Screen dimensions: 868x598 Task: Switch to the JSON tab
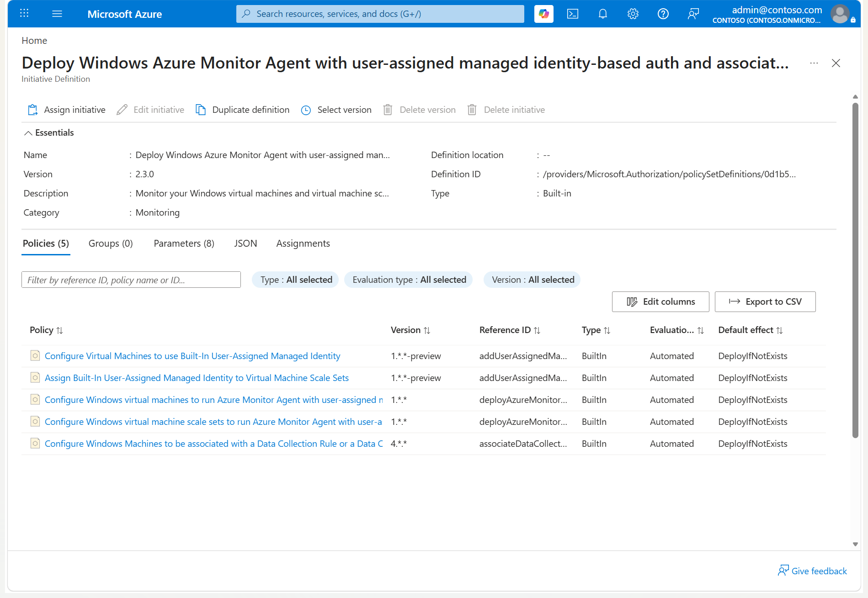245,243
